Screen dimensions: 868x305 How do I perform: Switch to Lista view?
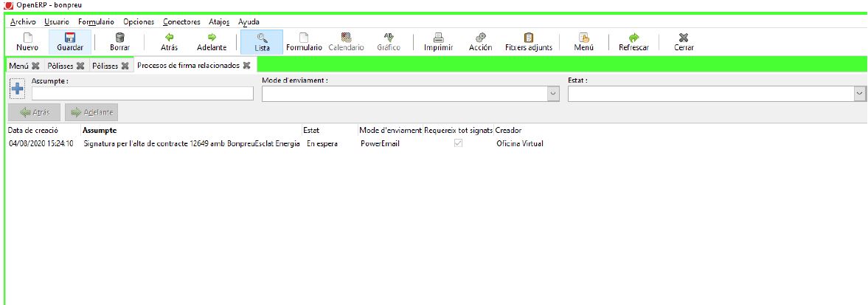tap(262, 42)
